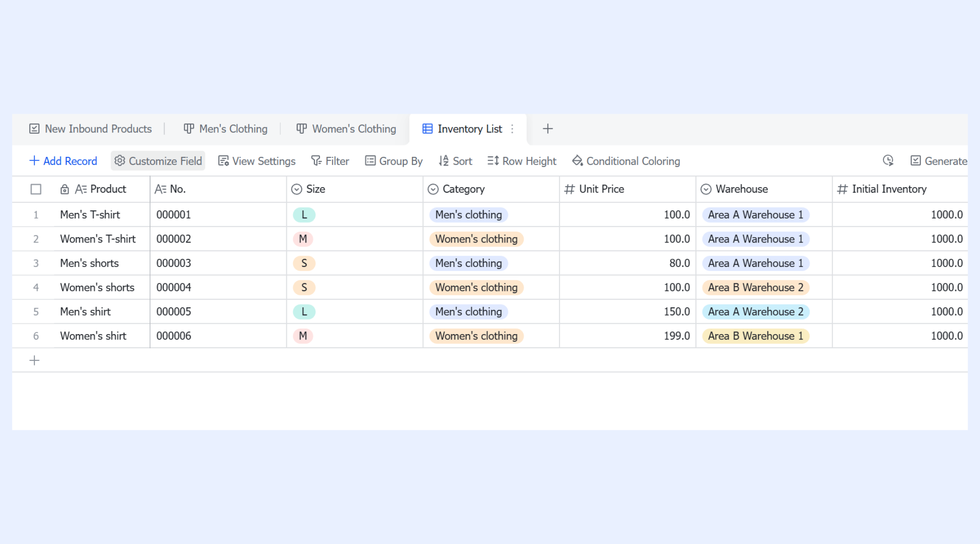Viewport: 980px width, 544px height.
Task: Open Inventory List tab options menu
Action: [512, 129]
